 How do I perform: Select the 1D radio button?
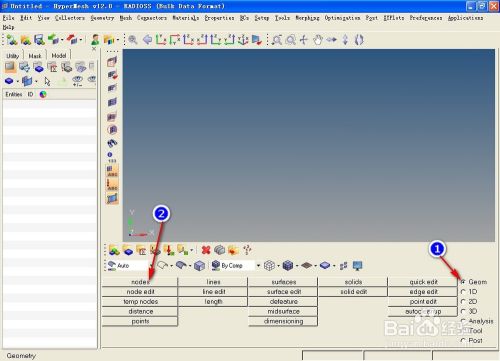point(463,292)
